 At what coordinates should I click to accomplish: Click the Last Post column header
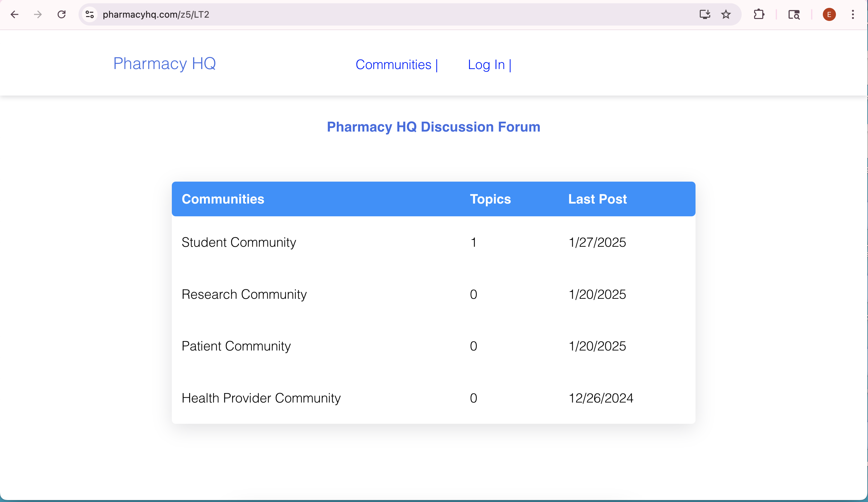[x=597, y=199]
